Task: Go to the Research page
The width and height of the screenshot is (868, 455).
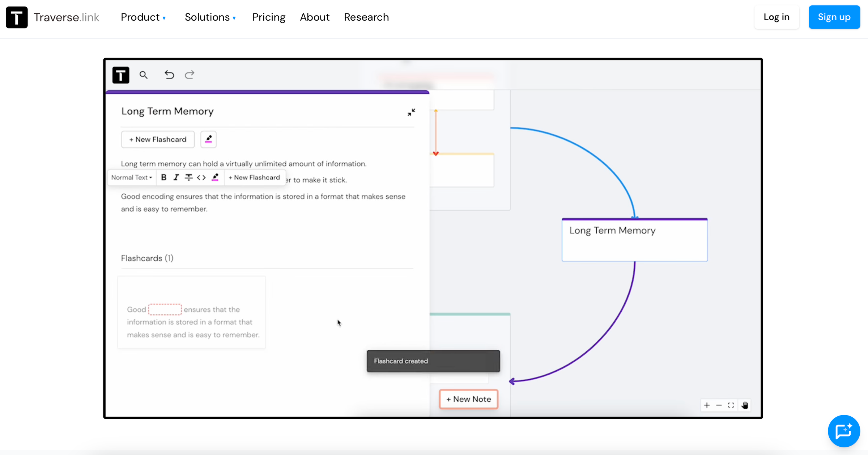Action: point(366,17)
